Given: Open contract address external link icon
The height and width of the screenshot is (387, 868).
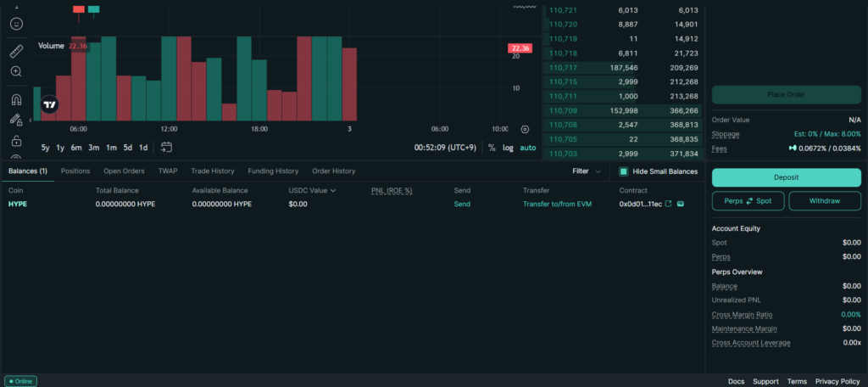Looking at the screenshot, I should coord(668,204).
